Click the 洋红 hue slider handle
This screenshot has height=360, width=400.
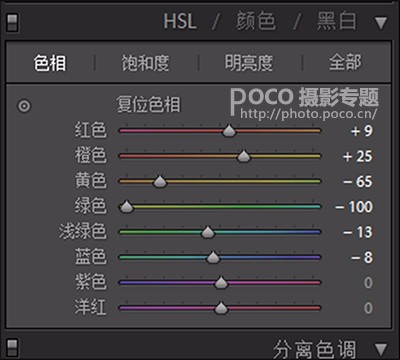pos(221,308)
